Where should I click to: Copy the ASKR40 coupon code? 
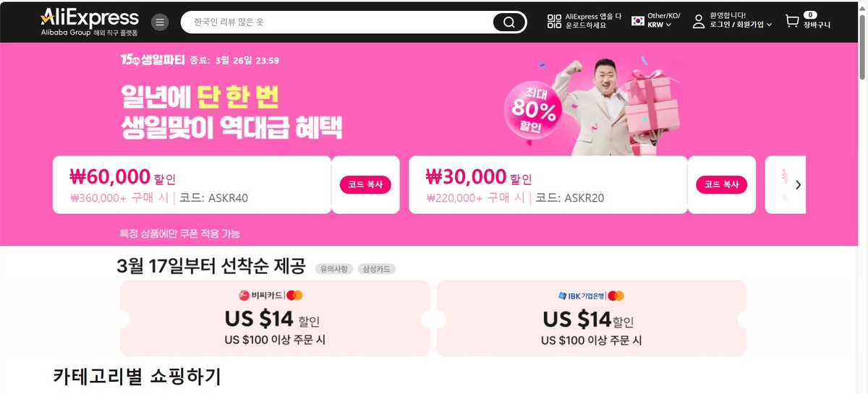(x=365, y=184)
